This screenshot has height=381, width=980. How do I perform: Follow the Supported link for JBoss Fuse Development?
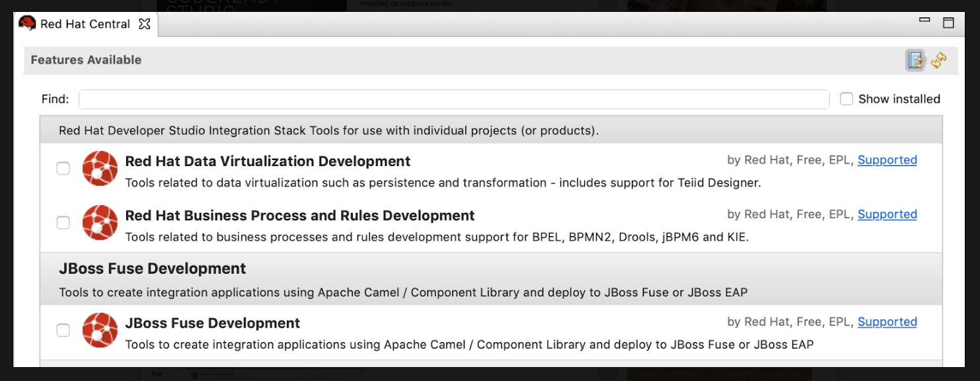[887, 321]
